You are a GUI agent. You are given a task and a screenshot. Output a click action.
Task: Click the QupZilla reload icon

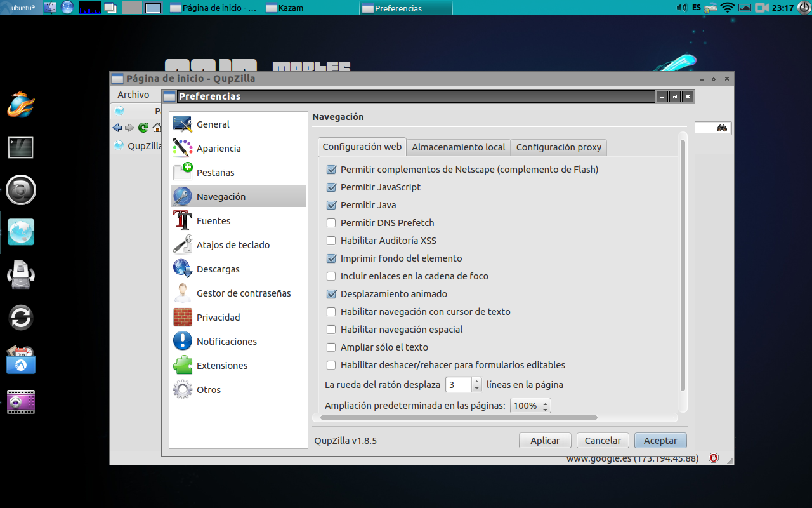tap(143, 128)
